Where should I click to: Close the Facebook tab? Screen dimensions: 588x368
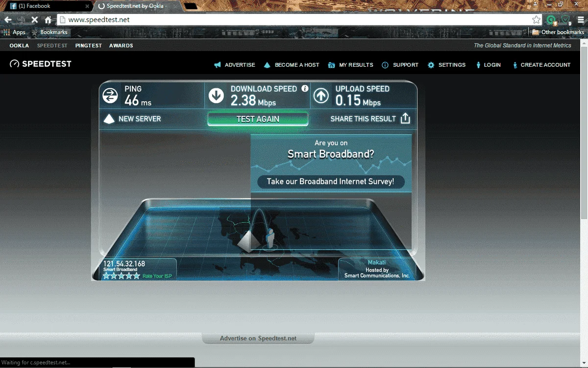tap(87, 6)
